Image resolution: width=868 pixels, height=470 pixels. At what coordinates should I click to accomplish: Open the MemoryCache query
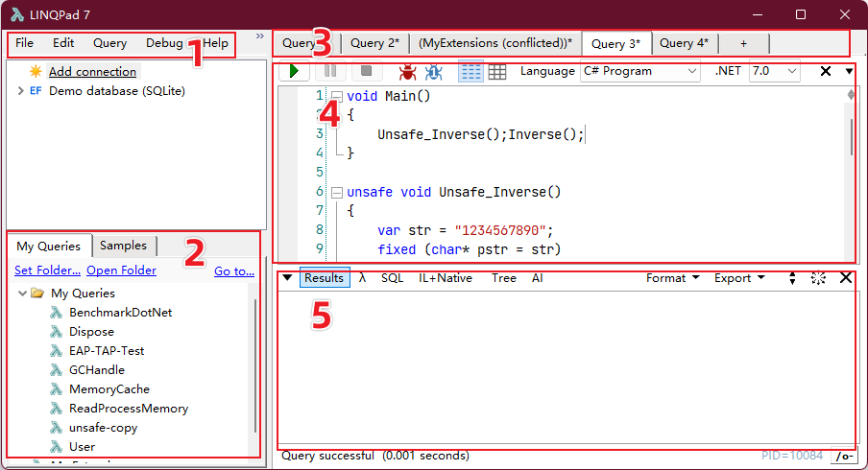(109, 389)
